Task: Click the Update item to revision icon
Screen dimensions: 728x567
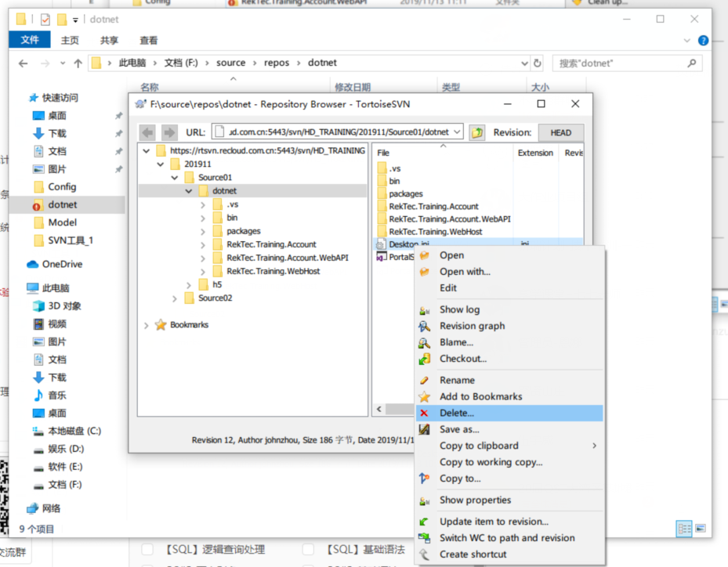Action: pyautogui.click(x=425, y=522)
